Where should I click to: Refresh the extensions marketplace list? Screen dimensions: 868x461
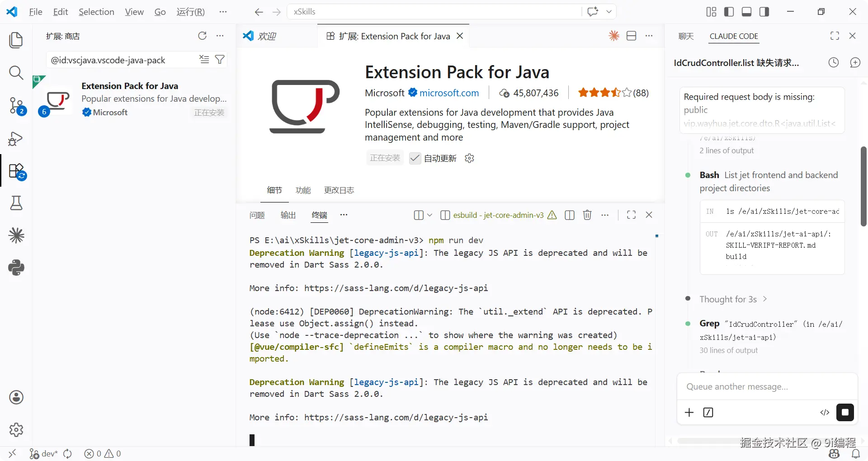point(202,36)
